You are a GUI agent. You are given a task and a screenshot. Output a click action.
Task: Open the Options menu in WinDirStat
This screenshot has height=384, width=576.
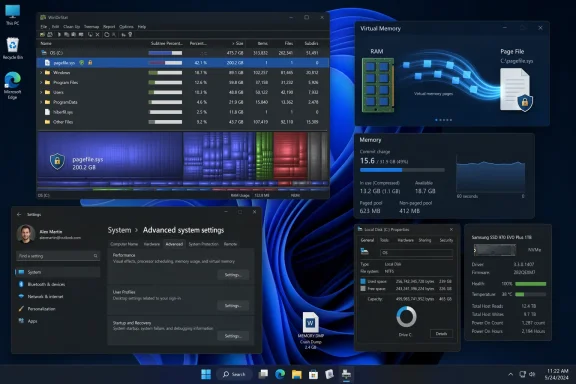coord(126,26)
